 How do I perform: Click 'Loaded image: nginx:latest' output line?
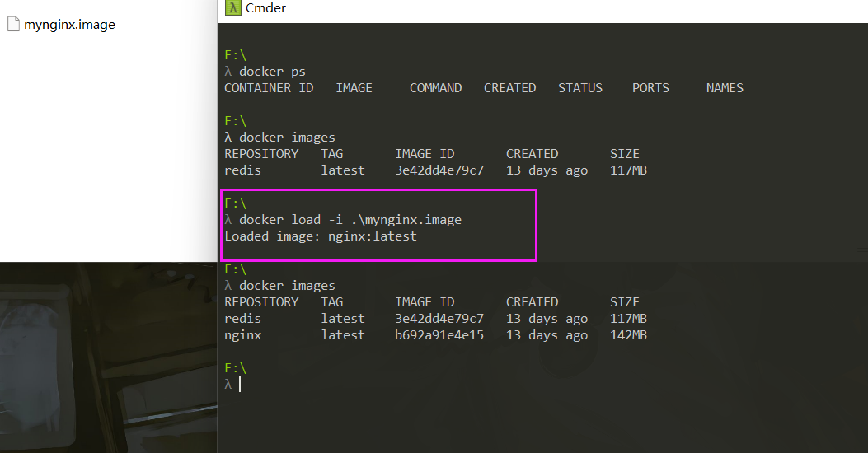click(x=321, y=236)
